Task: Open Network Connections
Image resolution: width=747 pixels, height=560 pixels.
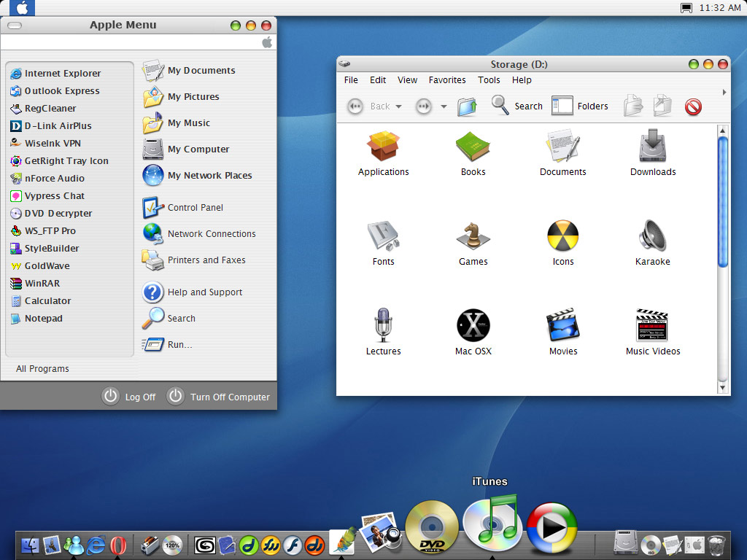Action: (199, 234)
